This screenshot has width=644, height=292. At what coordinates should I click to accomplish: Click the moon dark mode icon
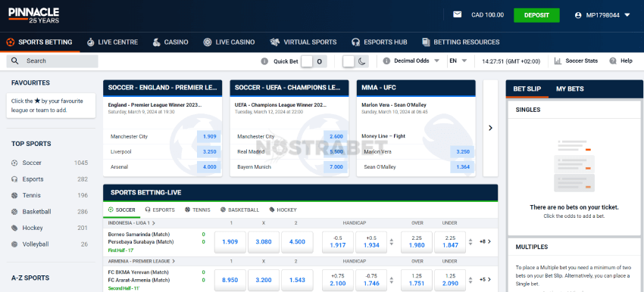tap(361, 61)
